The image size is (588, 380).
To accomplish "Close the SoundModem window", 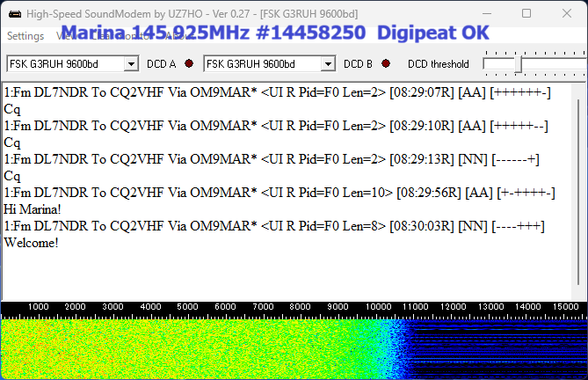I will coord(567,13).
